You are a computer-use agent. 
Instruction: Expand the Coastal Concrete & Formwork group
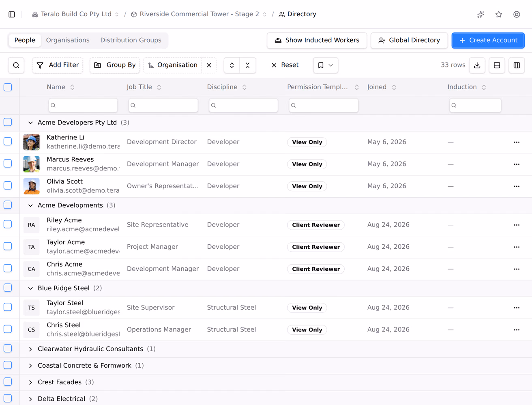30,366
